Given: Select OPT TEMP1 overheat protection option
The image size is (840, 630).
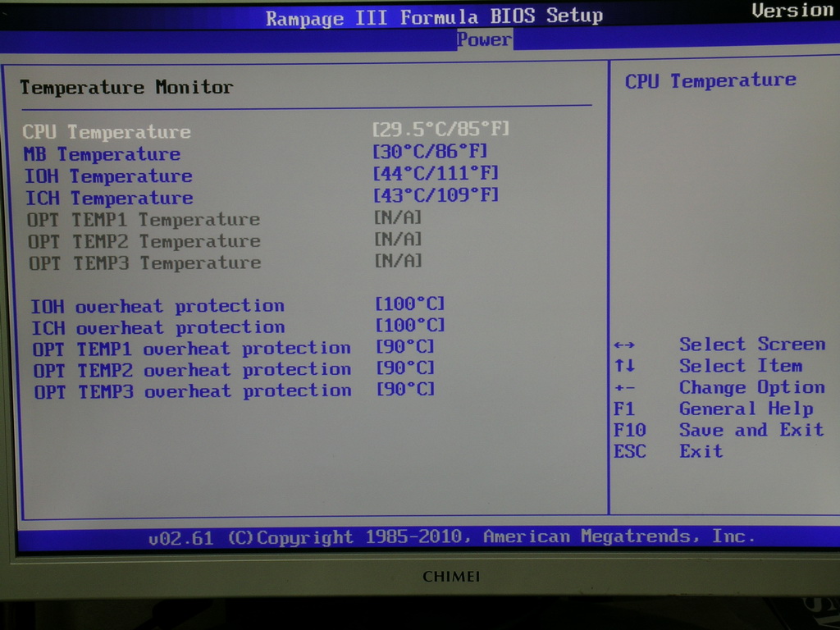Looking at the screenshot, I should coord(192,349).
